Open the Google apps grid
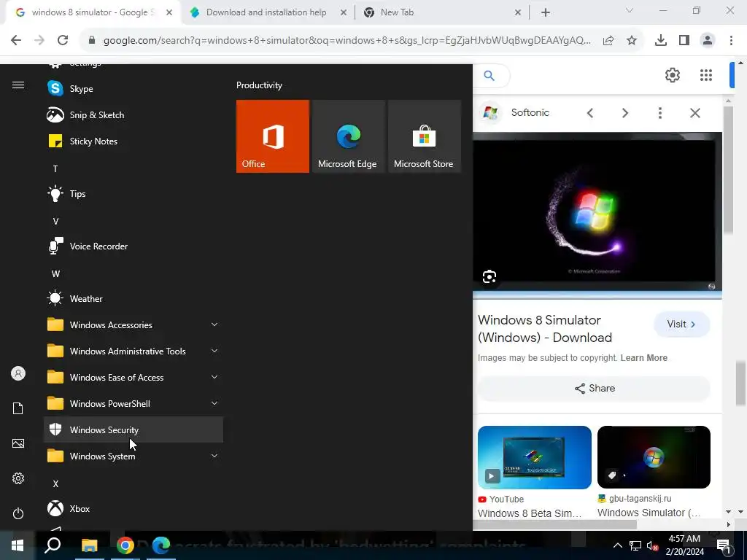This screenshot has width=747, height=560. tap(706, 75)
